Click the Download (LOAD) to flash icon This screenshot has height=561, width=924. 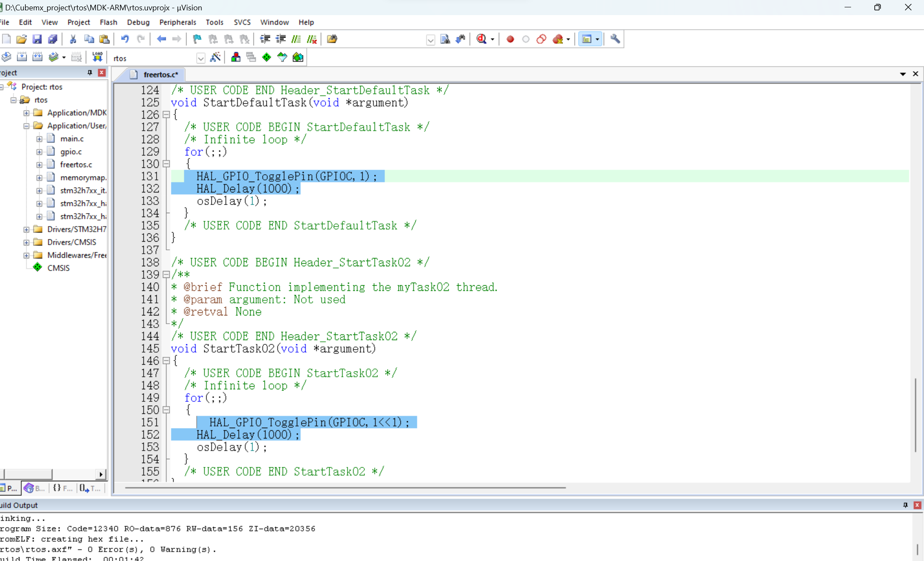[x=97, y=57]
